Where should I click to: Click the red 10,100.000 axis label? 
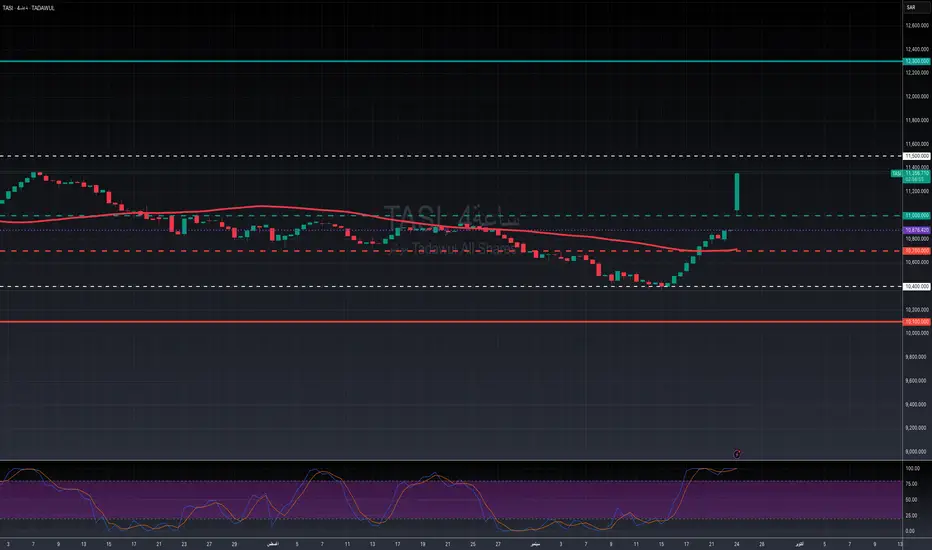pyautogui.click(x=916, y=322)
